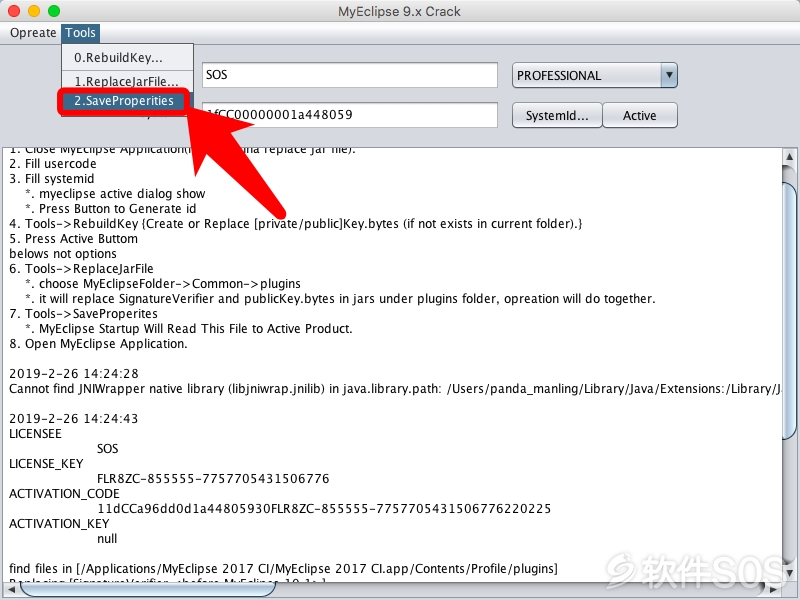Click the line starting "find files in [/Applications"

[284, 569]
